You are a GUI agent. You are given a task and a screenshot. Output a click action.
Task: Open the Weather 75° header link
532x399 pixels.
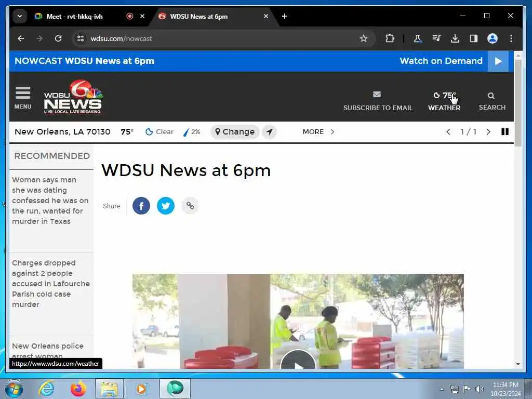click(444, 101)
